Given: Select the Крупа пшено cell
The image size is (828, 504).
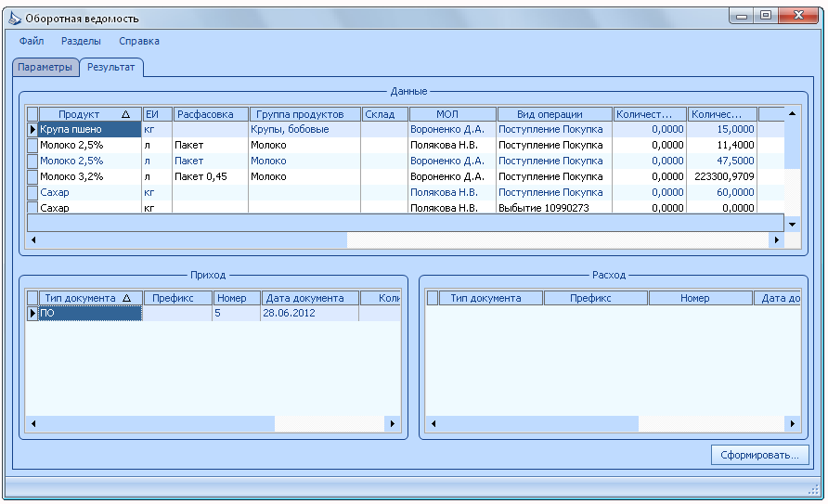Looking at the screenshot, I should click(x=90, y=129).
